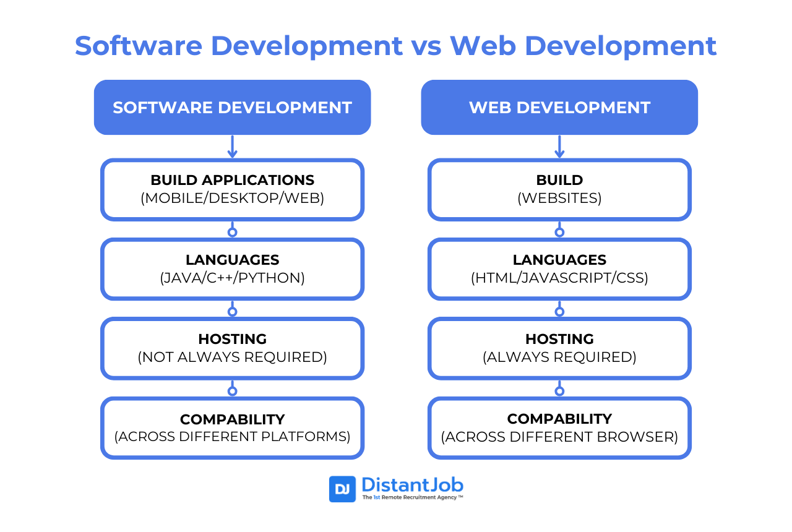Click the circle linking Hosting and Compability boxes

coord(232,390)
